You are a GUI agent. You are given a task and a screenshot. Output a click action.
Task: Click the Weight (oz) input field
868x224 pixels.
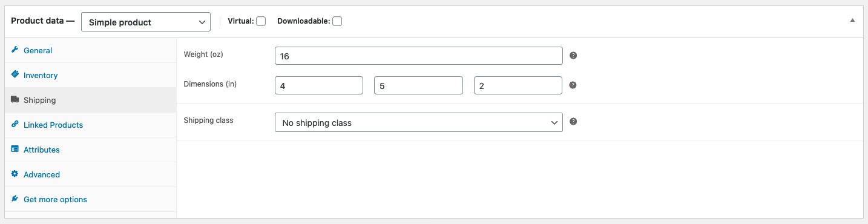click(419, 56)
